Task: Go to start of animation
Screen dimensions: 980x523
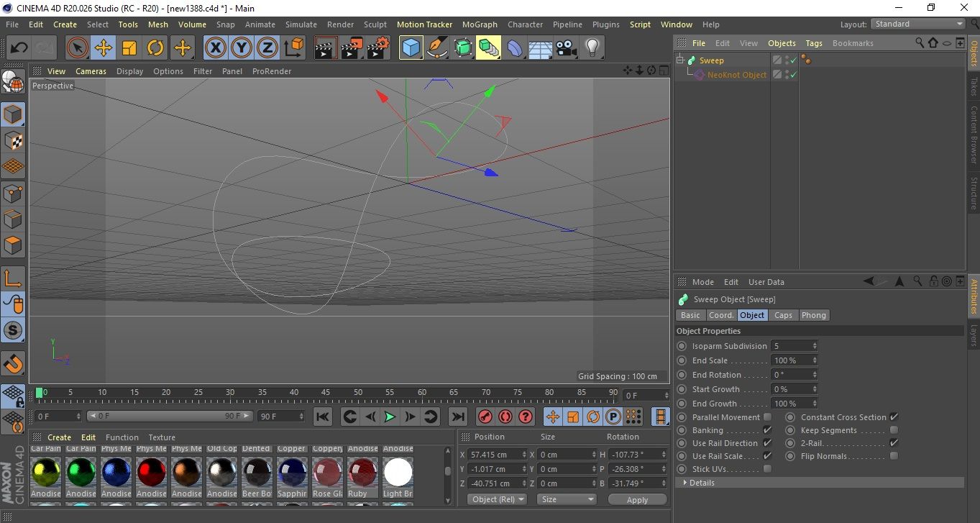Action: point(323,417)
